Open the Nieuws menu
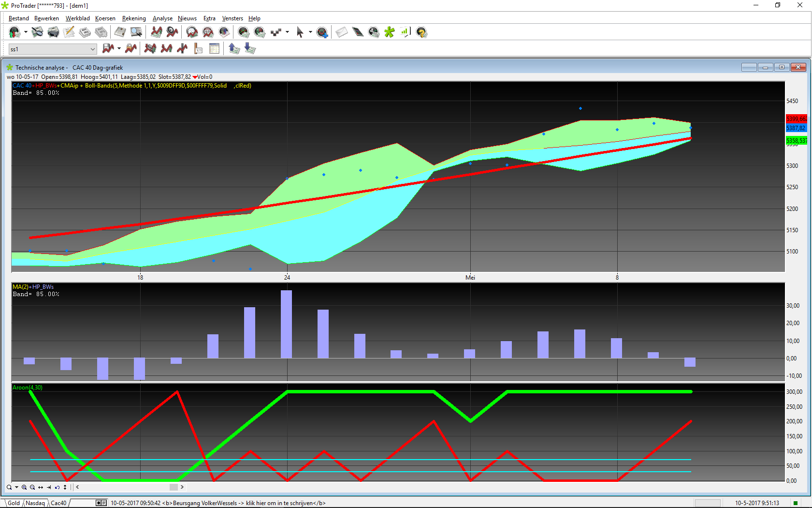 coord(187,18)
